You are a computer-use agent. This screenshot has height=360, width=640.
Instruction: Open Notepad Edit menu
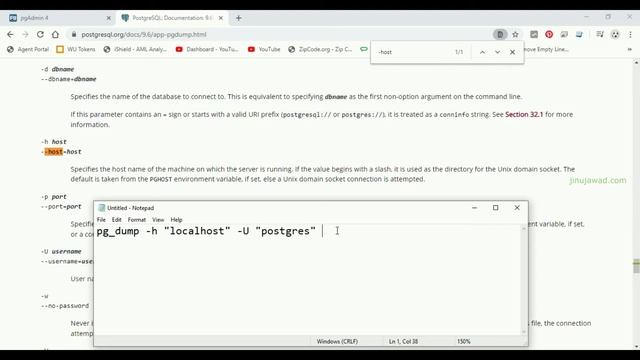click(x=117, y=220)
